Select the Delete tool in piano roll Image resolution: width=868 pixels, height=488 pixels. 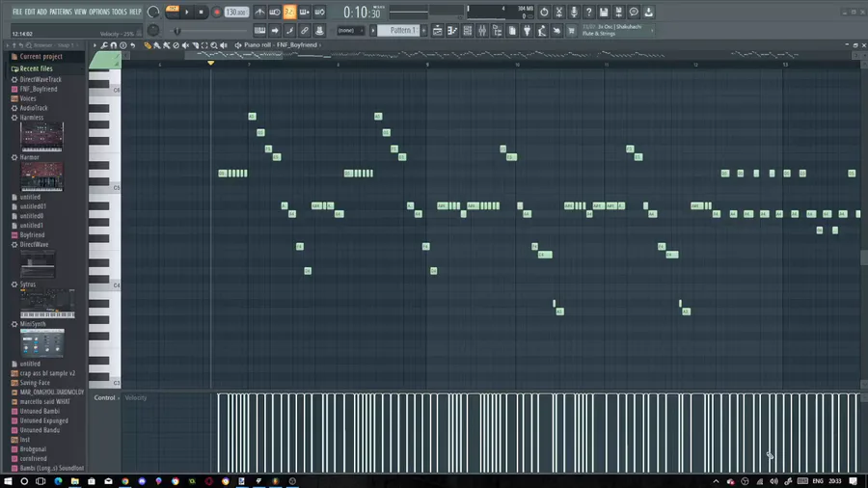point(176,45)
